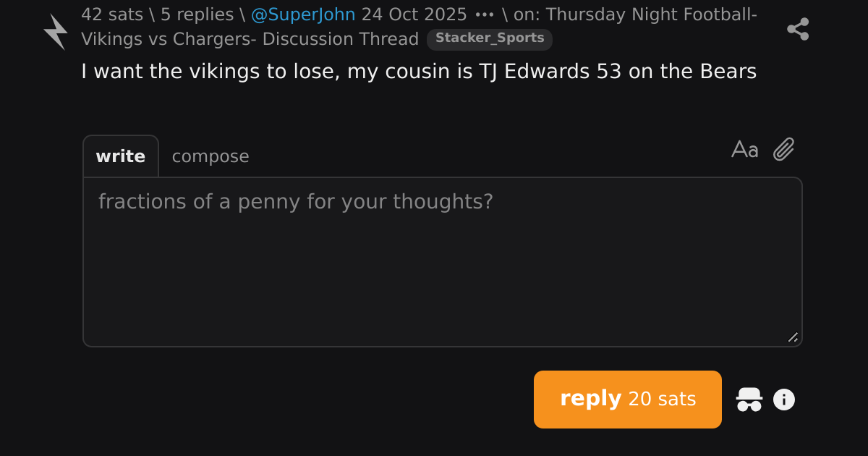Open the Thursday Night Football discussion thread link
Screen dimensions: 868x456
click(420, 27)
